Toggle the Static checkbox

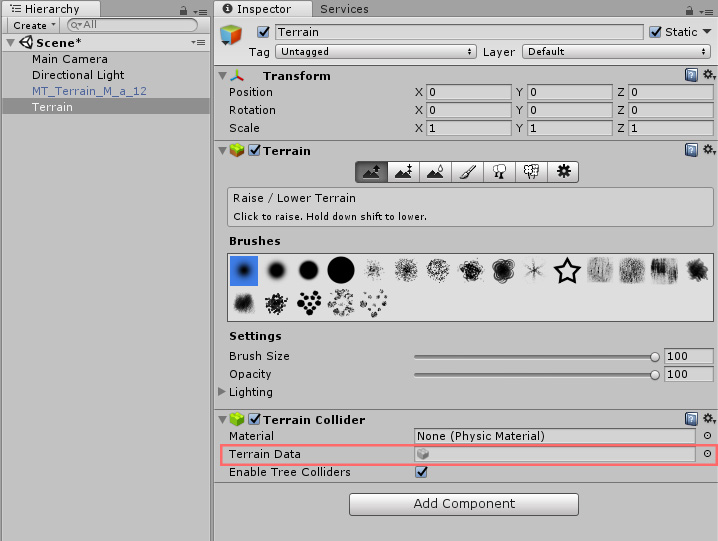[655, 32]
